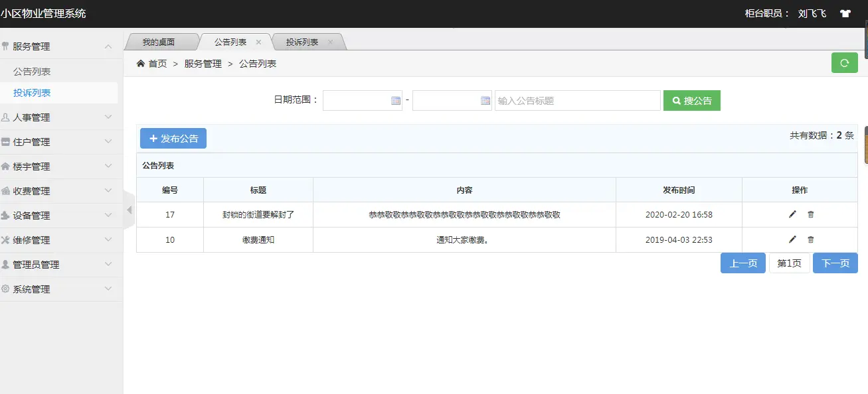Click the 维修管理 tools icon
Screen dimensions: 868x394
6,240
